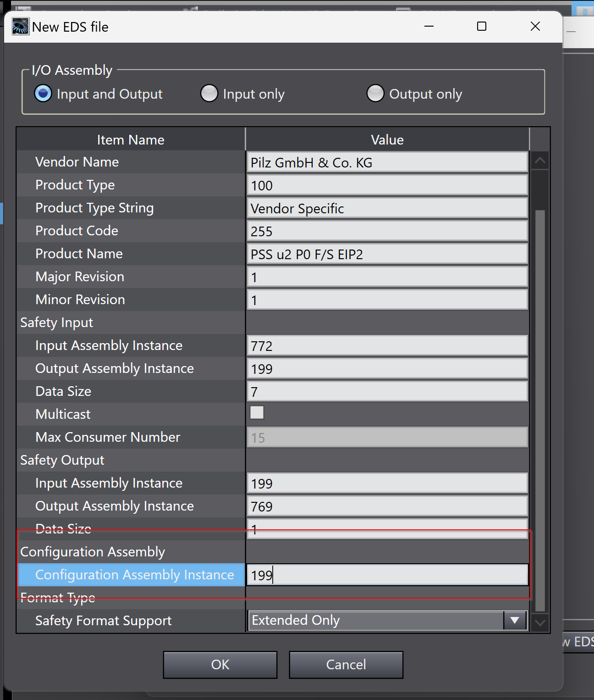The height and width of the screenshot is (700, 594).
Task: Edit the Minor Revision value
Action: [x=387, y=300]
